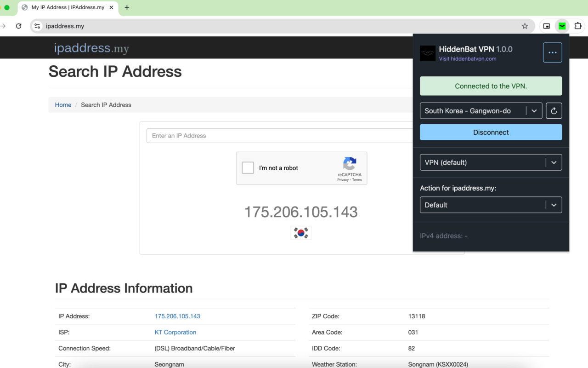This screenshot has width=588, height=368.
Task: Expand the Action for ipaddress.my dropdown
Action: point(554,205)
